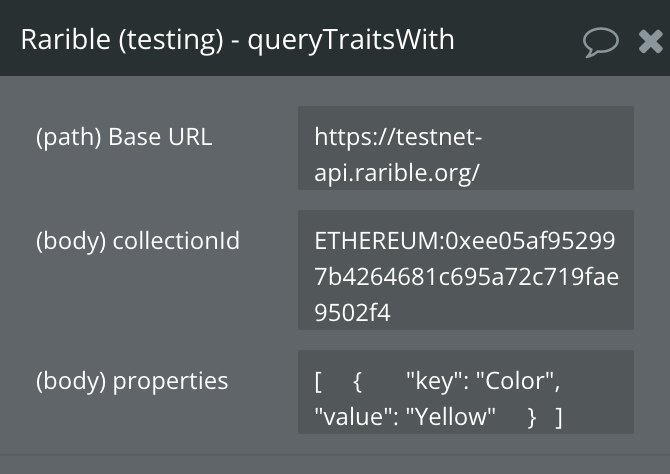Viewport: 670px width, 474px height.
Task: Edit the properties JSON body field
Action: tap(466, 392)
